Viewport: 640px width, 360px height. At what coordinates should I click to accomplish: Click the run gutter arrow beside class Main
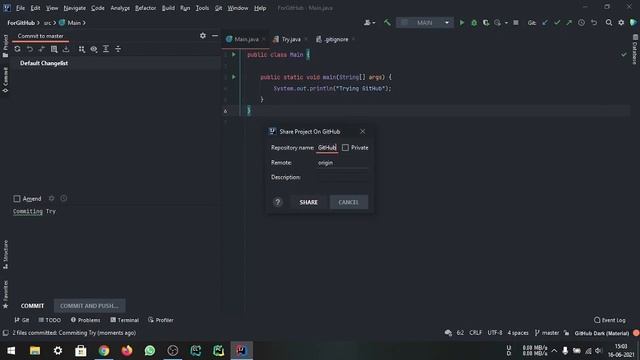click(x=233, y=54)
